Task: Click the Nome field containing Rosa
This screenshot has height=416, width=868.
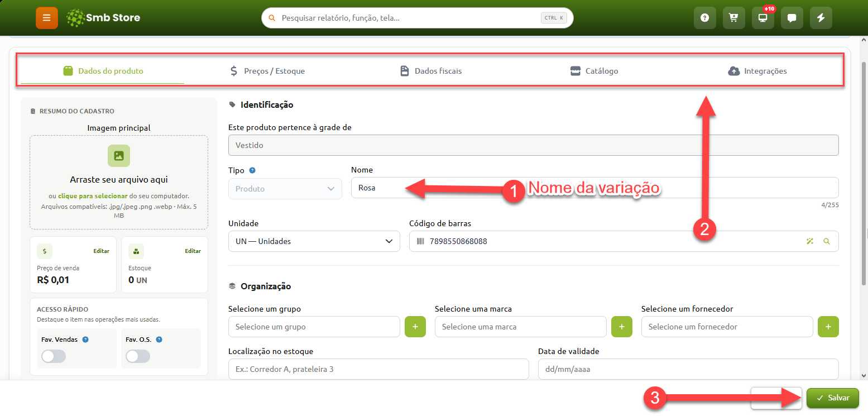Action: 595,188
